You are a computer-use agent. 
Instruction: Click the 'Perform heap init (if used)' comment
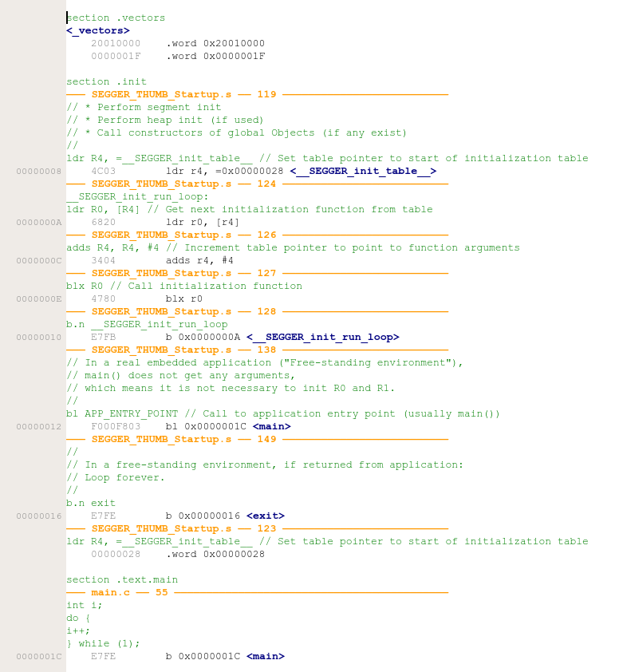point(165,121)
